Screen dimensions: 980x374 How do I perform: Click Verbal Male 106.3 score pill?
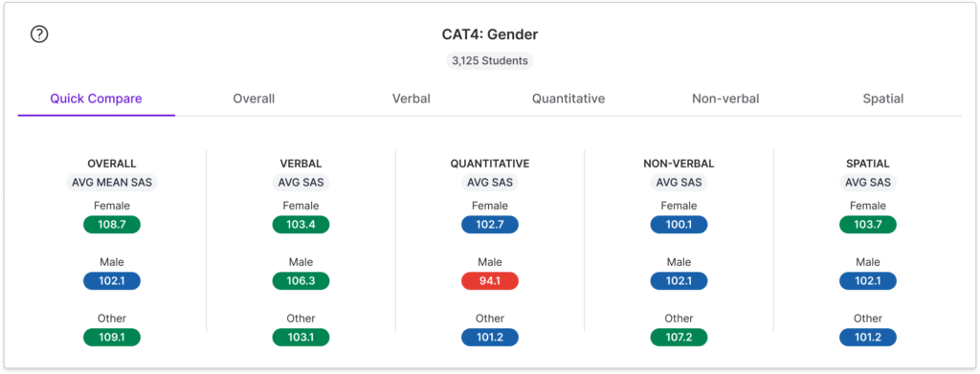click(301, 281)
